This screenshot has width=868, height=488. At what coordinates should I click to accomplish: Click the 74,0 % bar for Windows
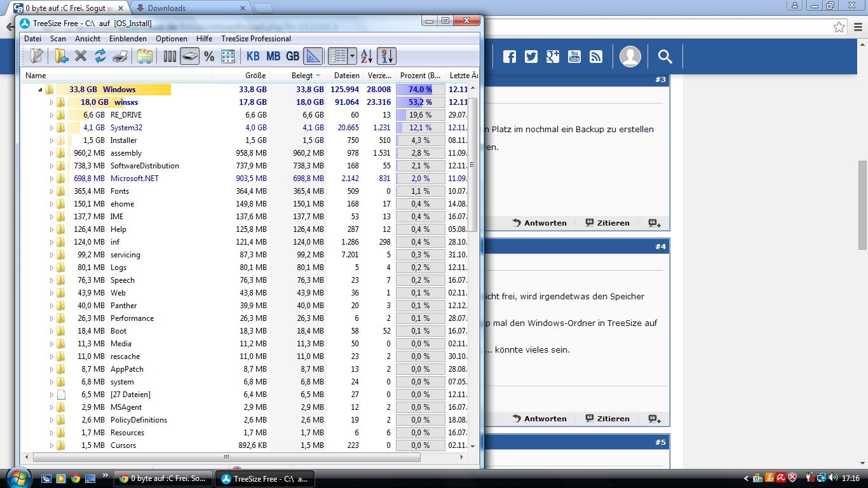click(x=421, y=90)
